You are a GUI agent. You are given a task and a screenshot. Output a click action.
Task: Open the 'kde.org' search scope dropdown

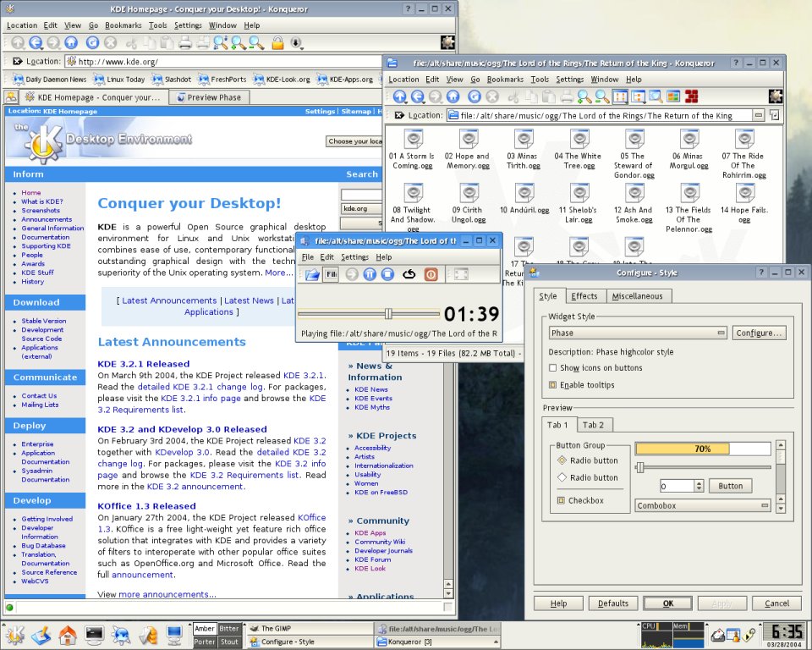pyautogui.click(x=361, y=208)
